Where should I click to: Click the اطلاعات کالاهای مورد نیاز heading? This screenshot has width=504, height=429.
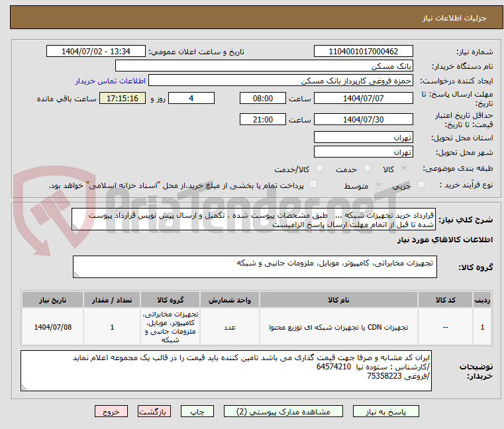coord(445,240)
